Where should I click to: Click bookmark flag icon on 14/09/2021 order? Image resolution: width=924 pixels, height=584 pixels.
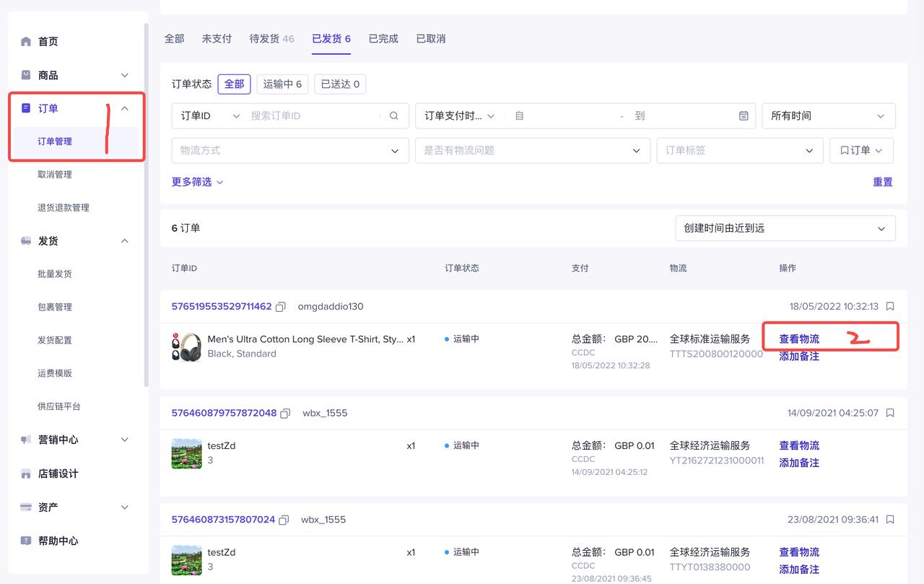[890, 413]
